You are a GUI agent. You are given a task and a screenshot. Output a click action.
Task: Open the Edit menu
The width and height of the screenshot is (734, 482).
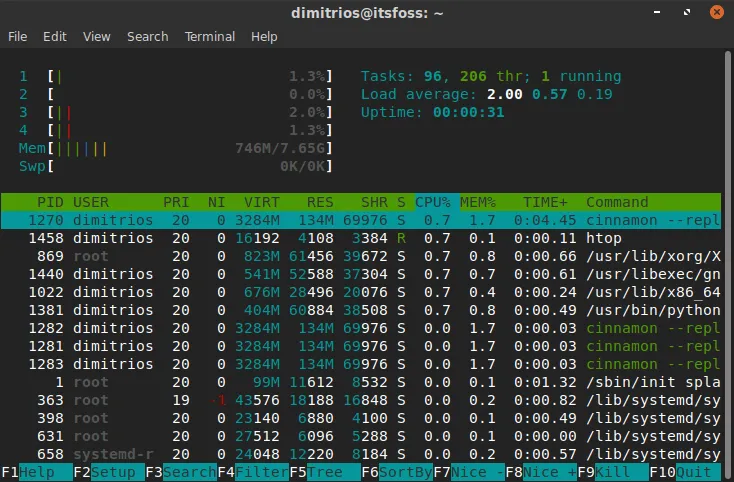pos(54,36)
